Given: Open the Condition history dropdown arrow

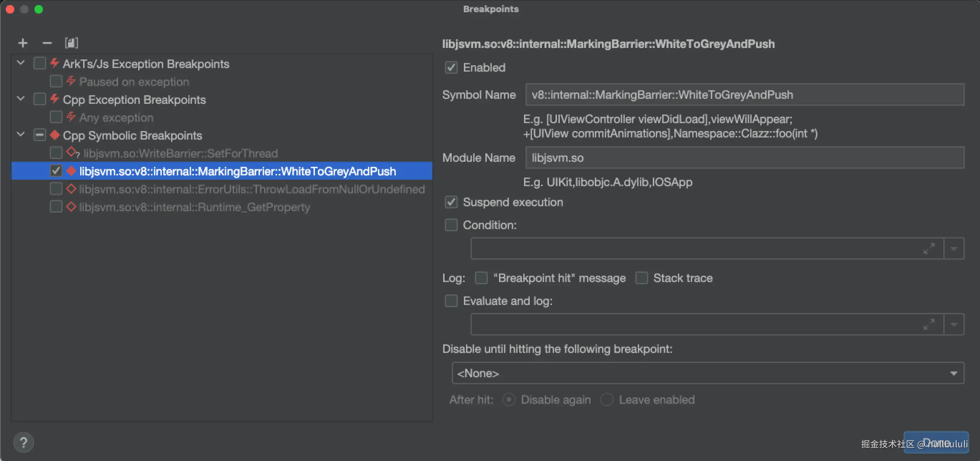Looking at the screenshot, I should [x=954, y=249].
